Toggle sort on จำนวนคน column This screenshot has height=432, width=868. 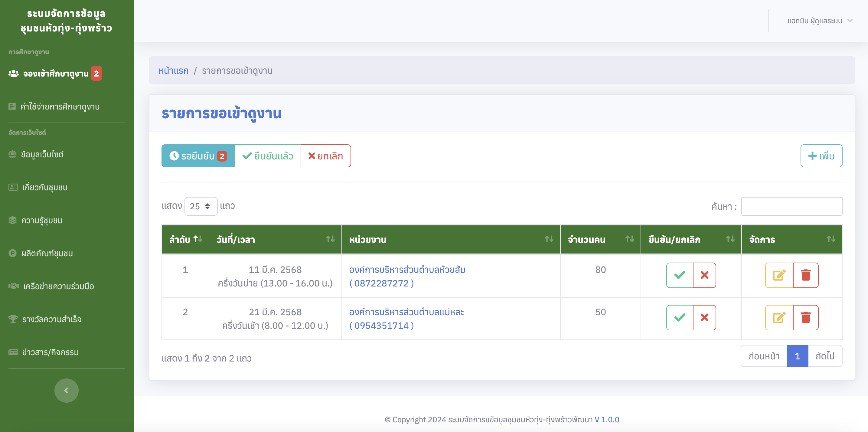point(629,239)
